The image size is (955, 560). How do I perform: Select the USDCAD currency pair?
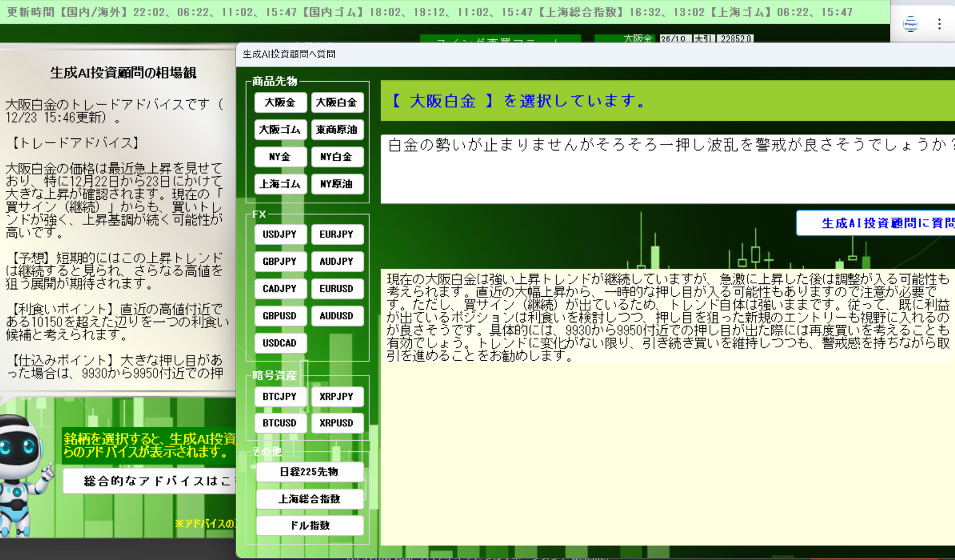pos(280,343)
